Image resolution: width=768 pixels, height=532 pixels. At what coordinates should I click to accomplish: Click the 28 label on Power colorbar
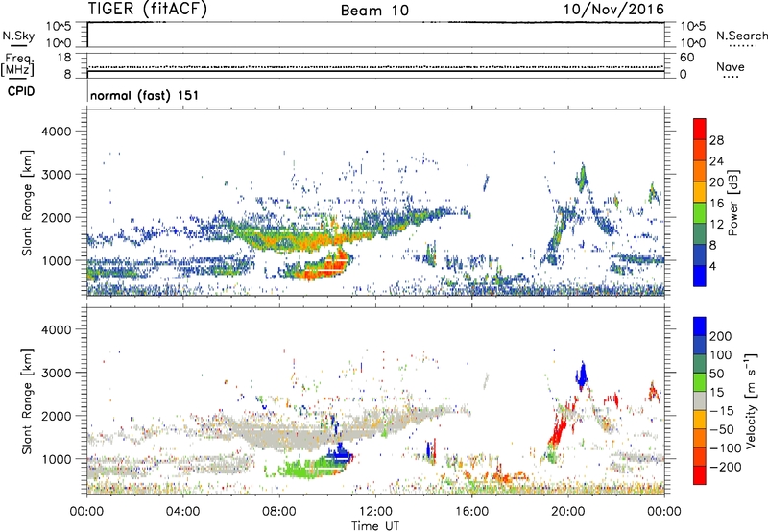pos(716,140)
